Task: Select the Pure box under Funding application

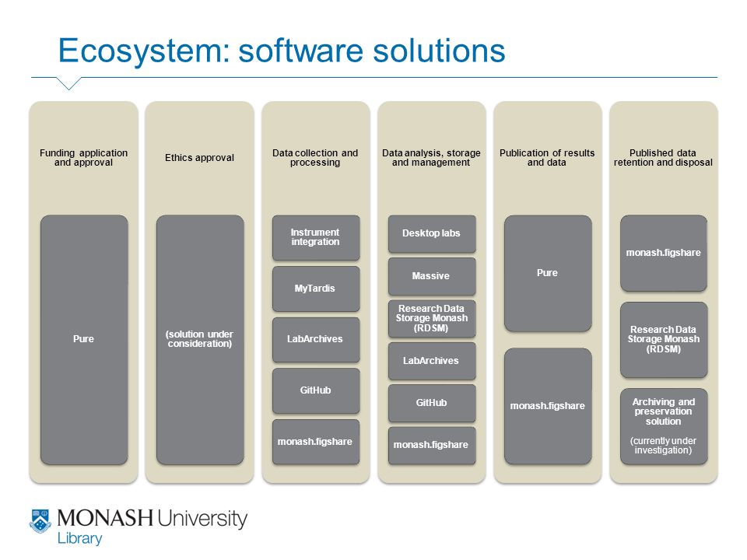Action: click(84, 340)
